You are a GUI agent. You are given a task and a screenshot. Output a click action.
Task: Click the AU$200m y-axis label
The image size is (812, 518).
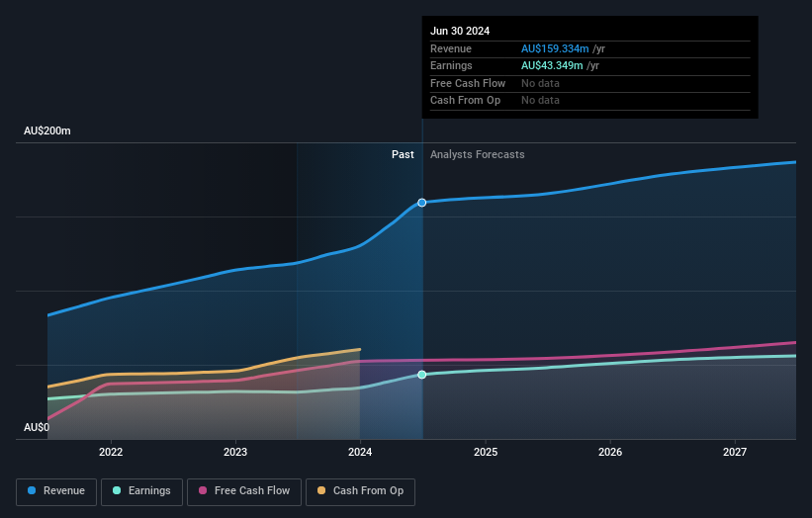[47, 130]
